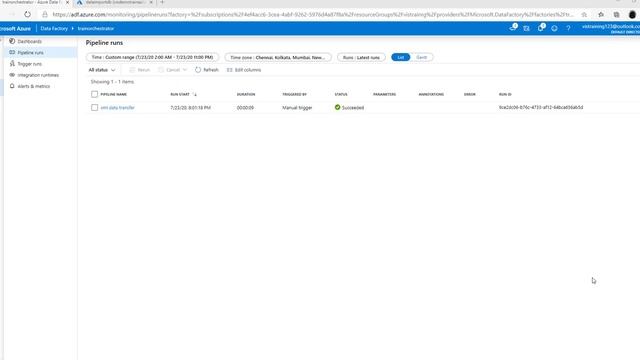
Task: Open the All status filter dropdown
Action: click(x=102, y=70)
